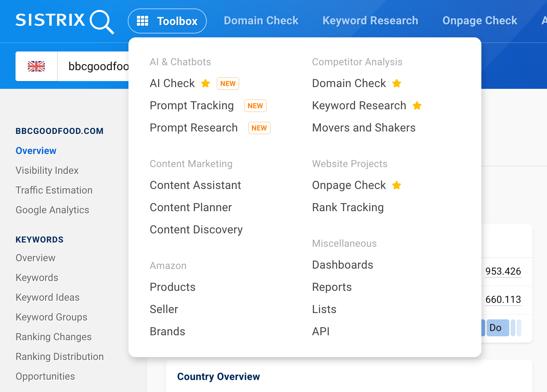Viewport: 547px width, 392px height.
Task: Click the bbcgoodfood domain search field
Action: pos(94,66)
